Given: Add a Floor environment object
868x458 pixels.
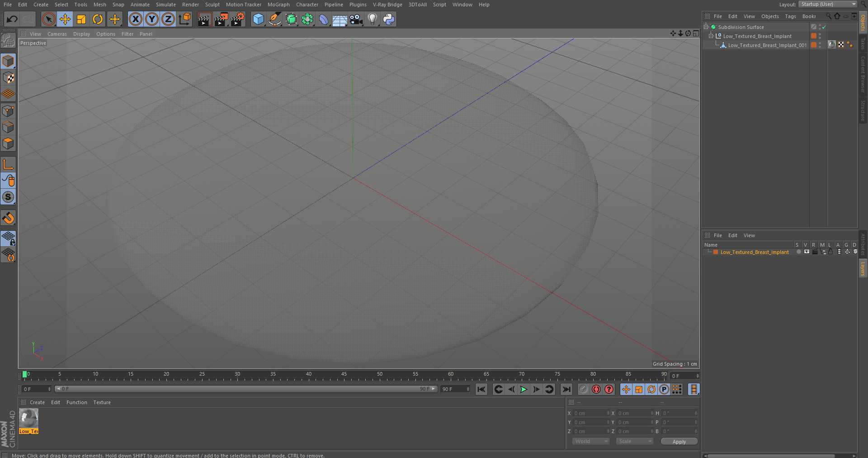Looking at the screenshot, I should point(340,19).
